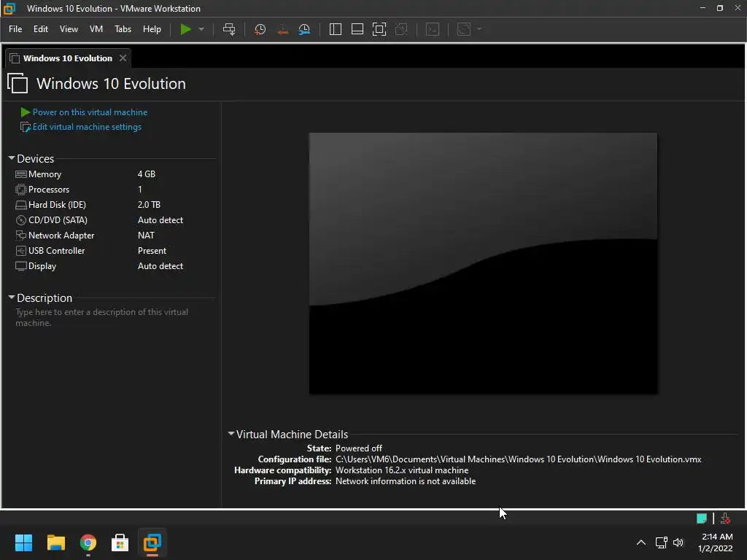Toggle the thumbnail bar icon
The image size is (747, 560).
(x=357, y=29)
